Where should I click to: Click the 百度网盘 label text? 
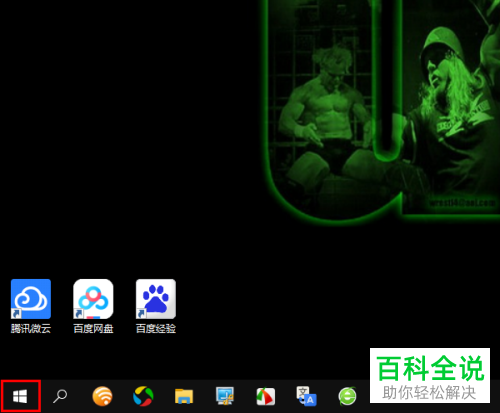click(93, 329)
